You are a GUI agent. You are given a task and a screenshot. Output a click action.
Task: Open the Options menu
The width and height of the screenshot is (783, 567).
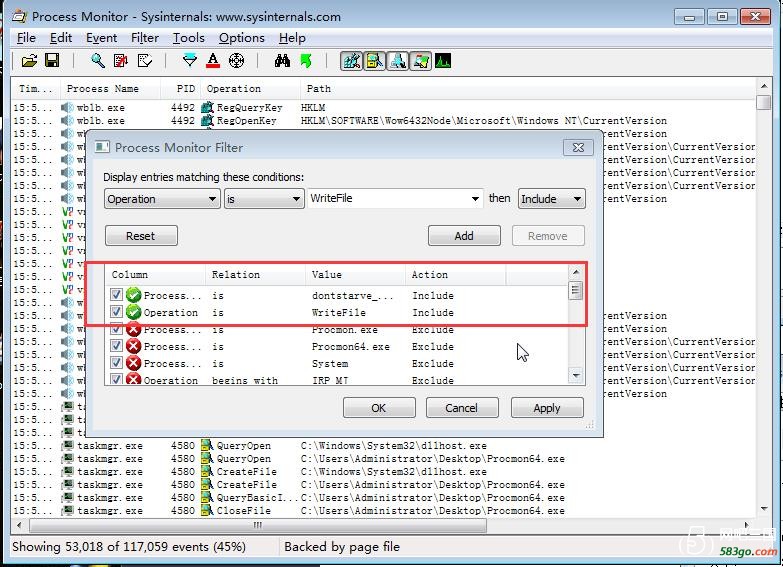(242, 38)
